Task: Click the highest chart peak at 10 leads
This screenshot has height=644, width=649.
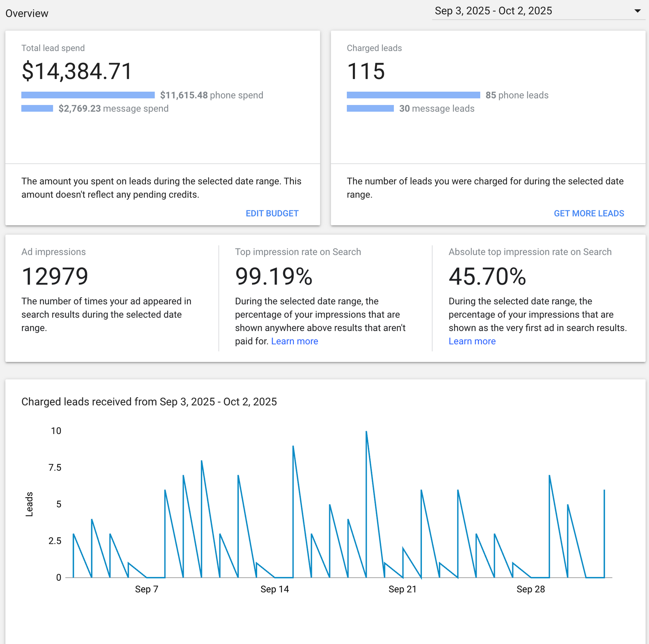Action: 366,432
